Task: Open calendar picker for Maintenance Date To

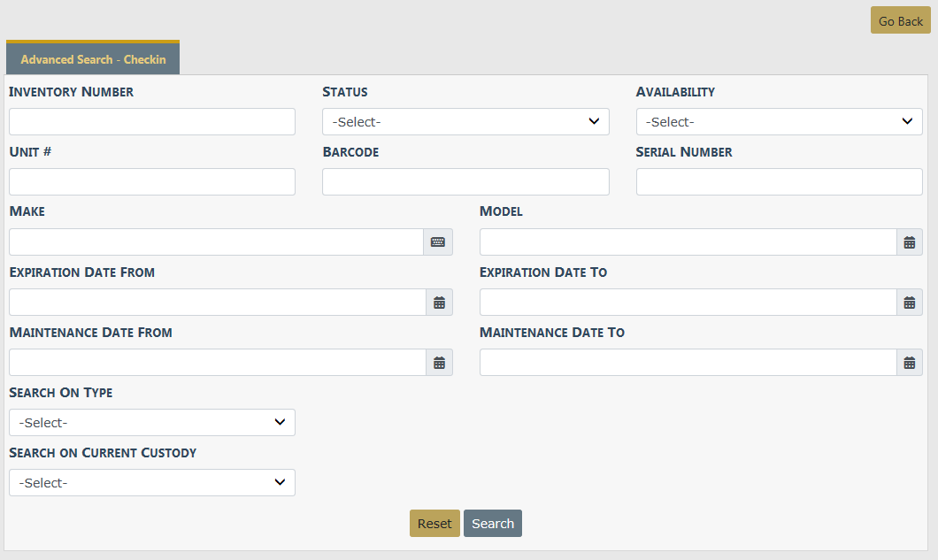Action: pos(909,363)
